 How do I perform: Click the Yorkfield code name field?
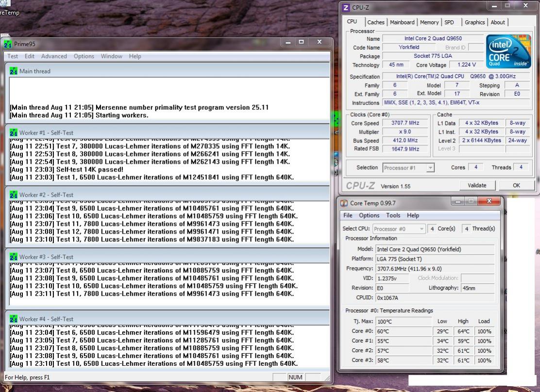point(409,47)
